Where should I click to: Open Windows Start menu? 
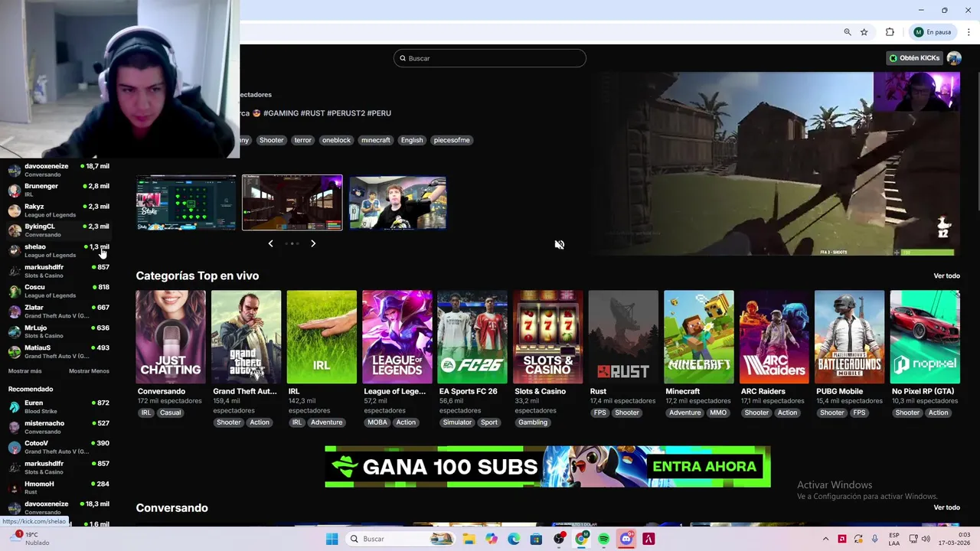[332, 539]
